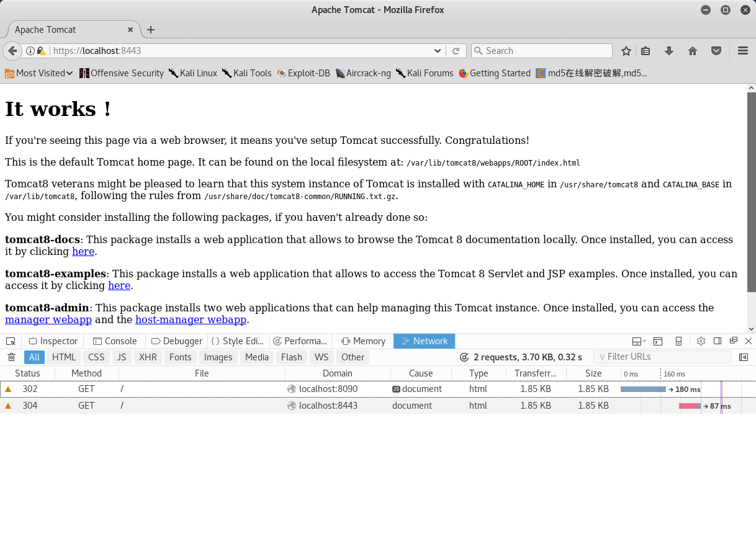Open the tomcat8-docs 'here' link
Screen dimensions: 756x539
pos(83,251)
